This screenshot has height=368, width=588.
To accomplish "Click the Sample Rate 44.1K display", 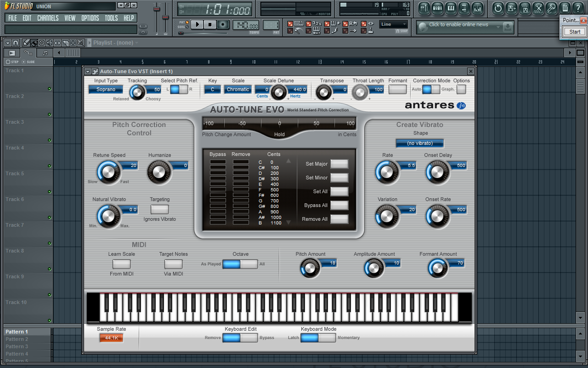I will coord(112,338).
